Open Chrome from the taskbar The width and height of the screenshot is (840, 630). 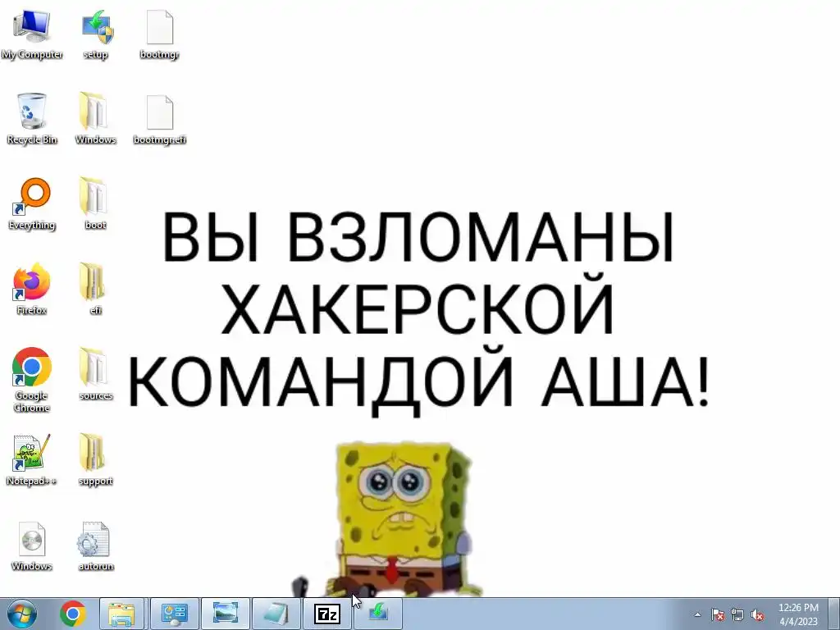click(73, 614)
